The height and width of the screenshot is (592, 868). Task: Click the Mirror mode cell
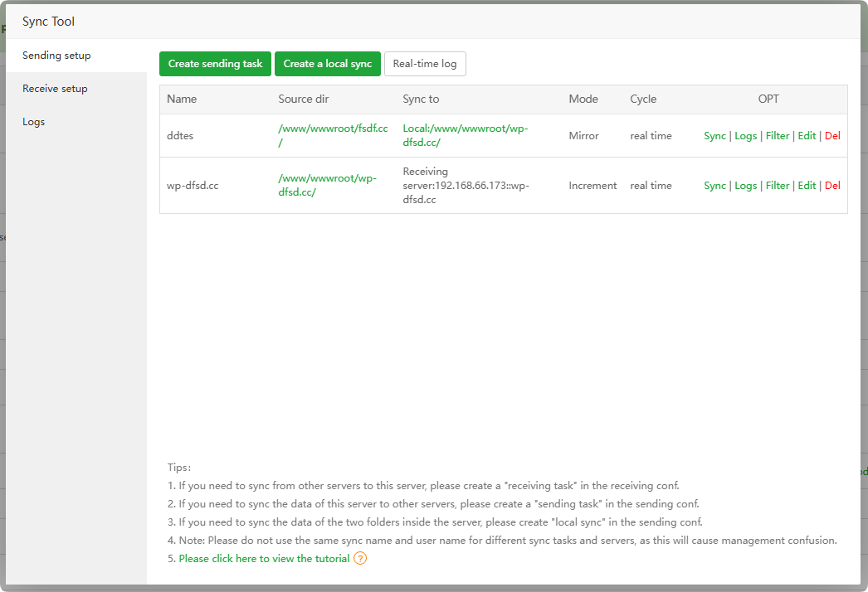(x=583, y=135)
